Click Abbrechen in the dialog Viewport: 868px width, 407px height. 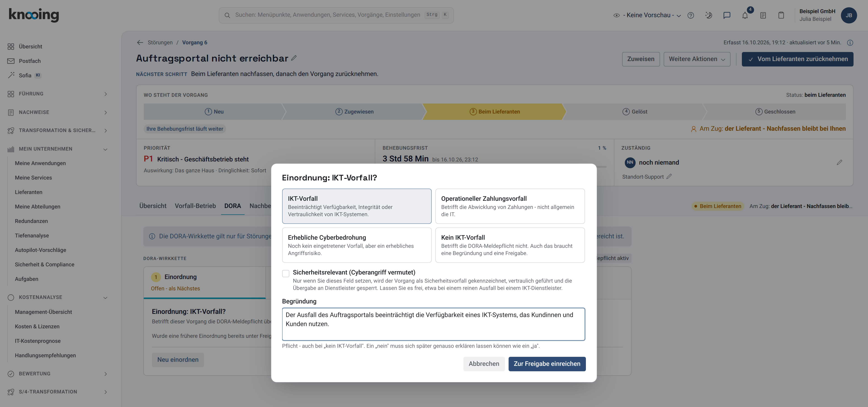click(x=484, y=364)
